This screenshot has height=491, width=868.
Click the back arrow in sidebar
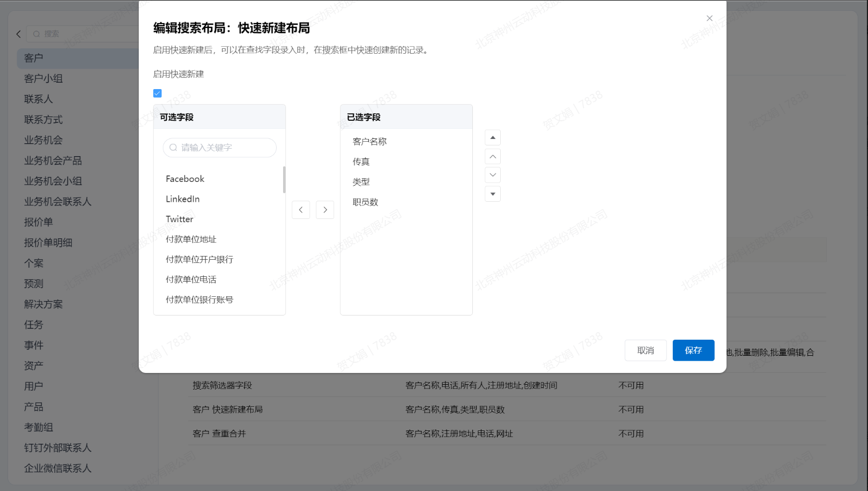point(19,34)
